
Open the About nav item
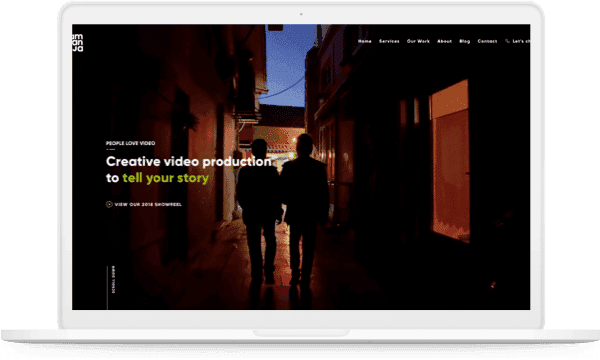pos(444,41)
